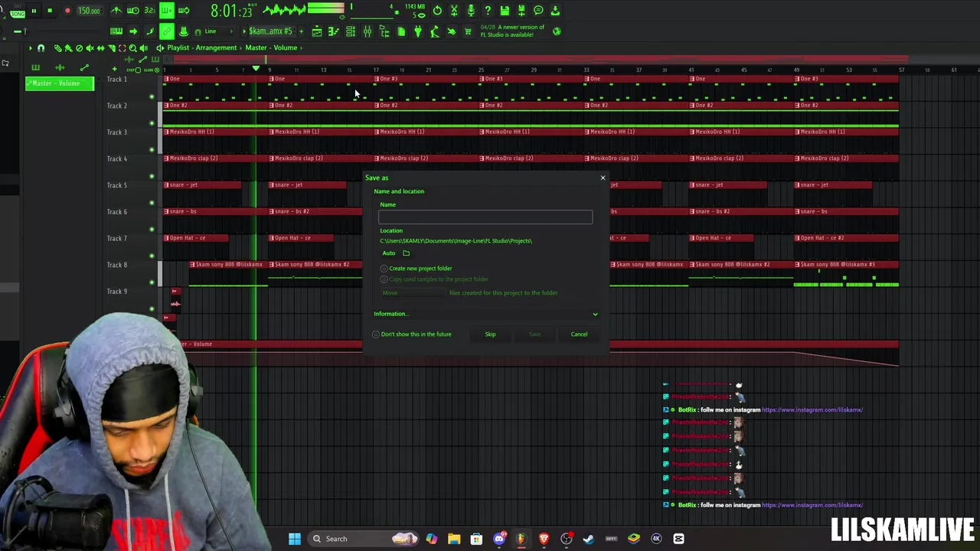980x551 pixels.
Task: Open Discord from taskbar
Action: (x=499, y=539)
